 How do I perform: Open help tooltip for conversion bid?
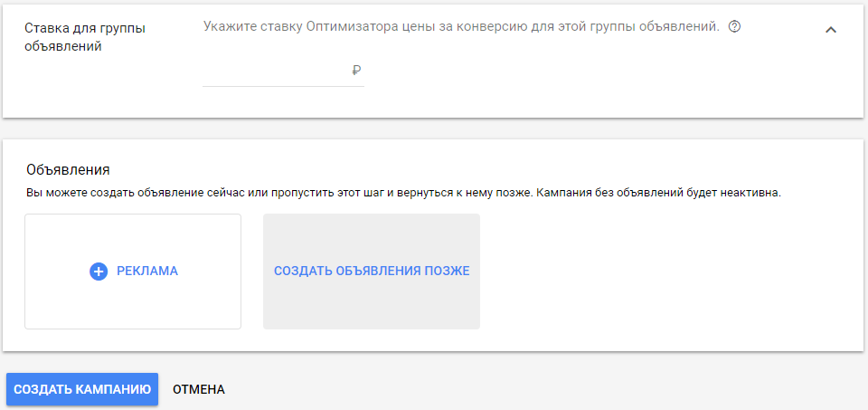[x=734, y=26]
